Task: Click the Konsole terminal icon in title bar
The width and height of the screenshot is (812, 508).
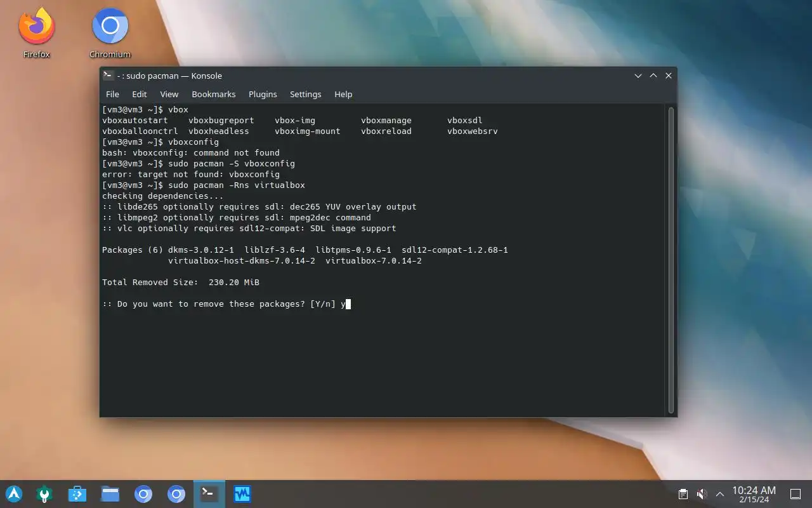Action: (108, 76)
